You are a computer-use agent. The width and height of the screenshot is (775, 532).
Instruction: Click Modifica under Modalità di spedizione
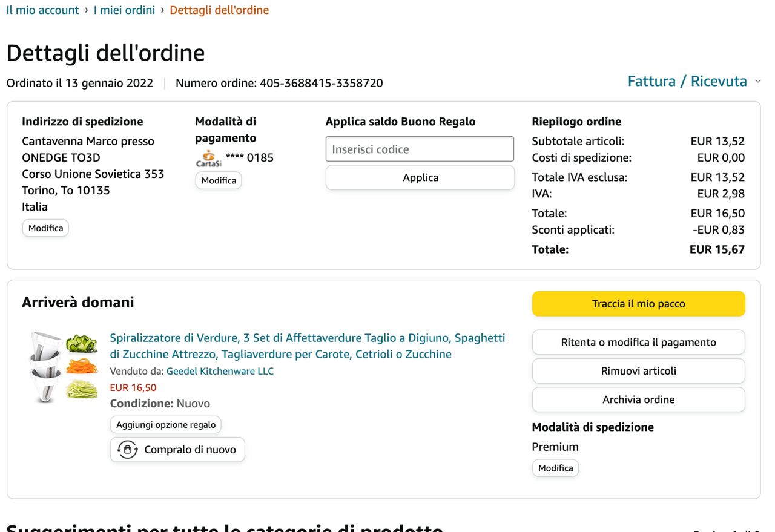click(x=555, y=468)
